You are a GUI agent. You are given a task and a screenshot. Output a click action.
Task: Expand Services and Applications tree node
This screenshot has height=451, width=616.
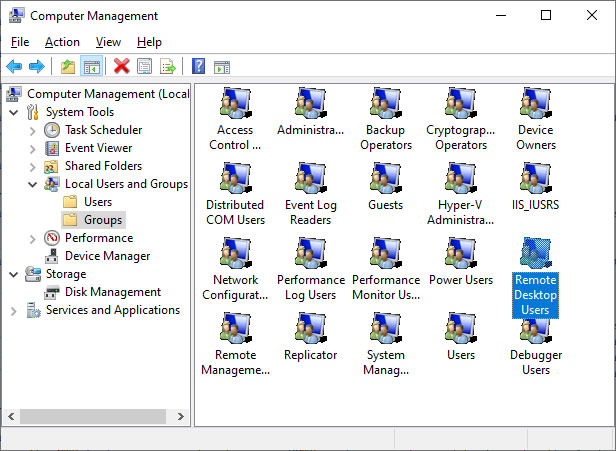click(14, 311)
